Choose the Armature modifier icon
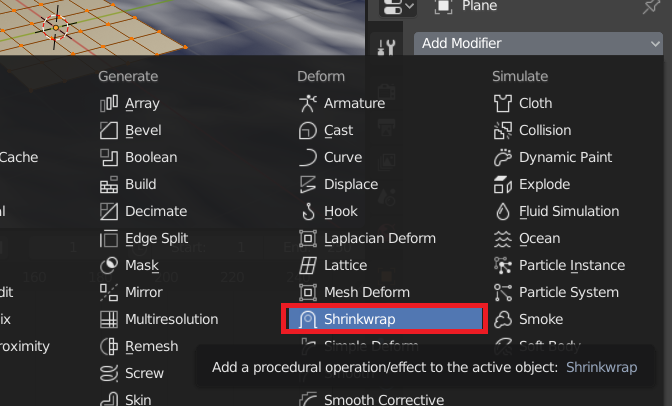The width and height of the screenshot is (672, 406). [x=308, y=103]
